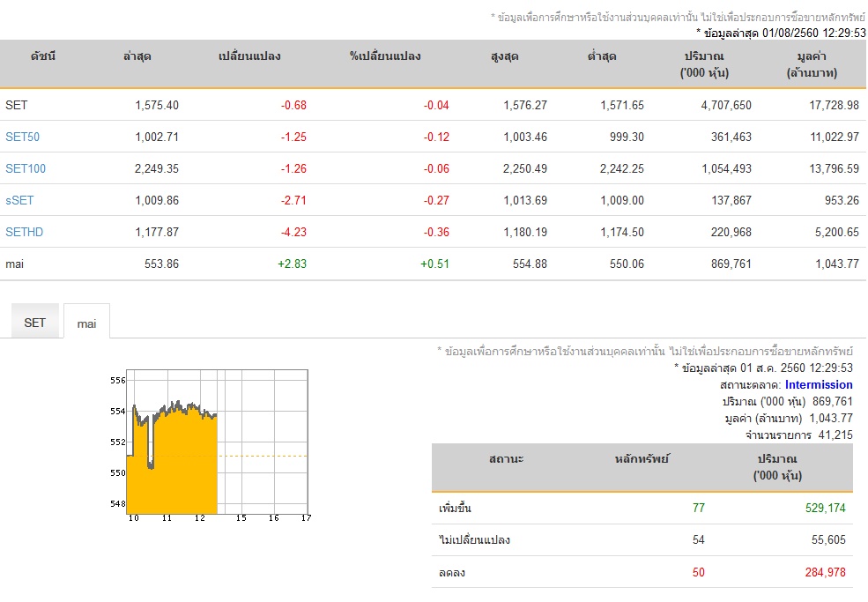The height and width of the screenshot is (602, 868).
Task: Click the Intermission market status text
Action: tap(818, 385)
